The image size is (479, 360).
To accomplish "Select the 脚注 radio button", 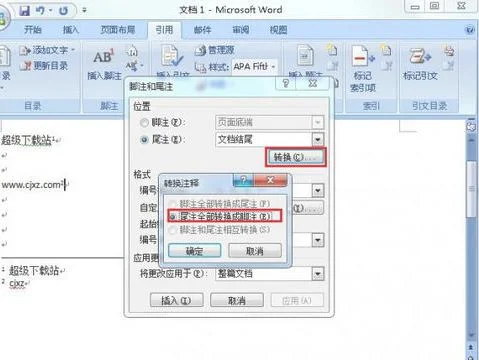I will coord(144,123).
